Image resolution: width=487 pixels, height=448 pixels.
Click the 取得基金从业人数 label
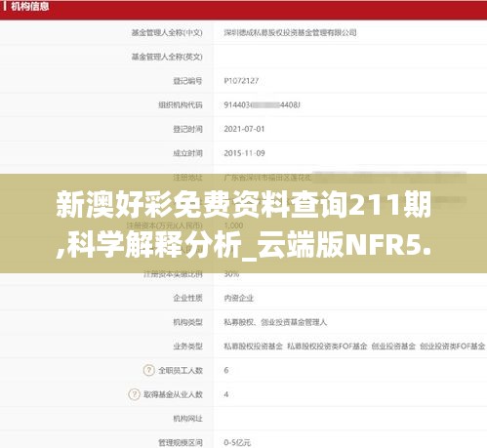(x=173, y=394)
